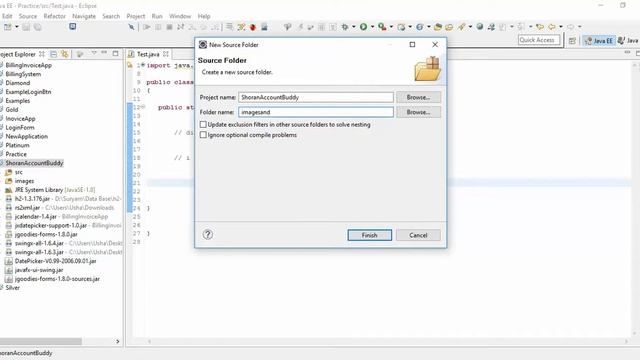Open the Run menu

[x=157, y=16]
